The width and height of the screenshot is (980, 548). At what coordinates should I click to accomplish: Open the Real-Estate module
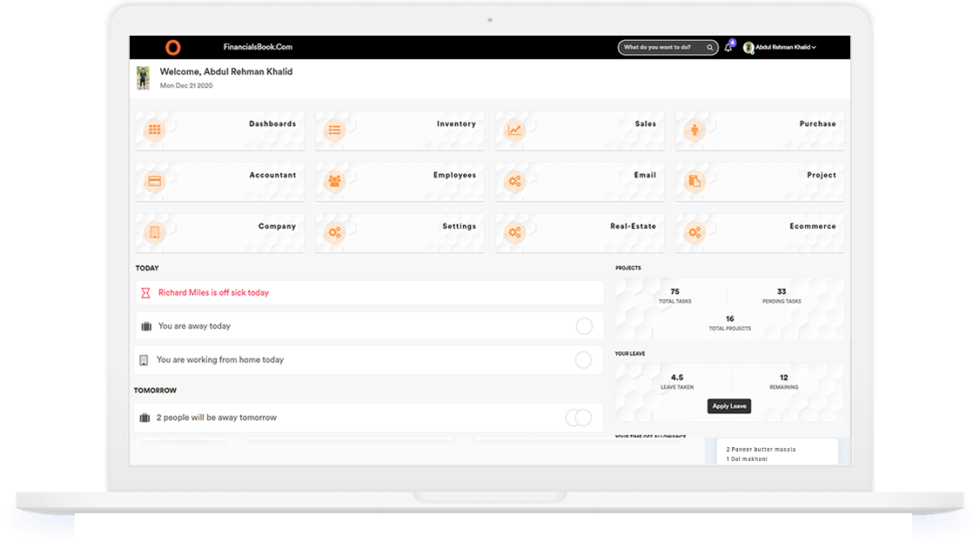580,233
